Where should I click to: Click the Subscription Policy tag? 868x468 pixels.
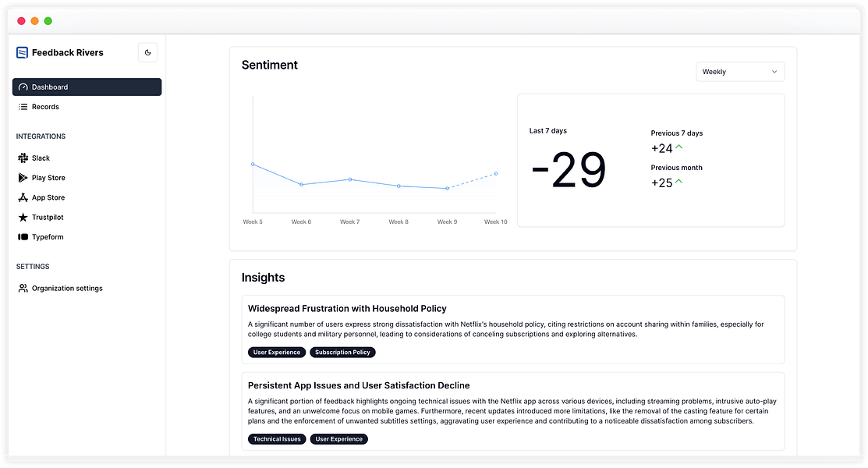pos(342,353)
